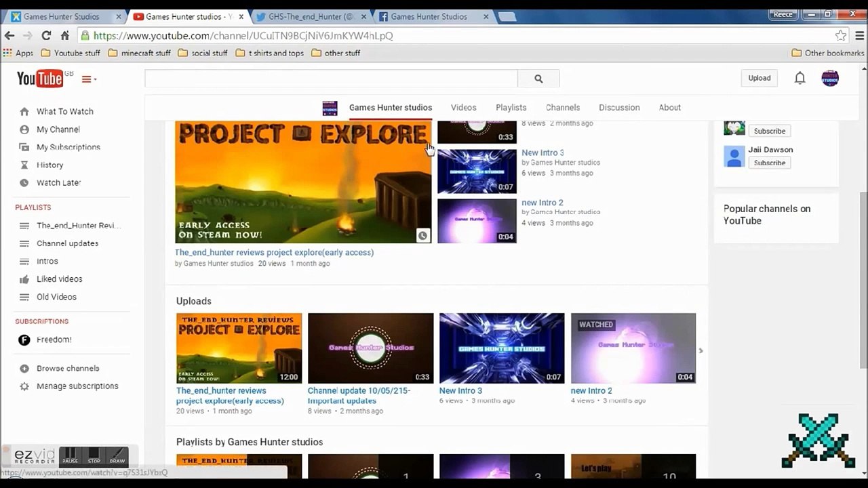Click the Freedom! channel icon
This screenshot has width=868, height=488.
click(24, 340)
